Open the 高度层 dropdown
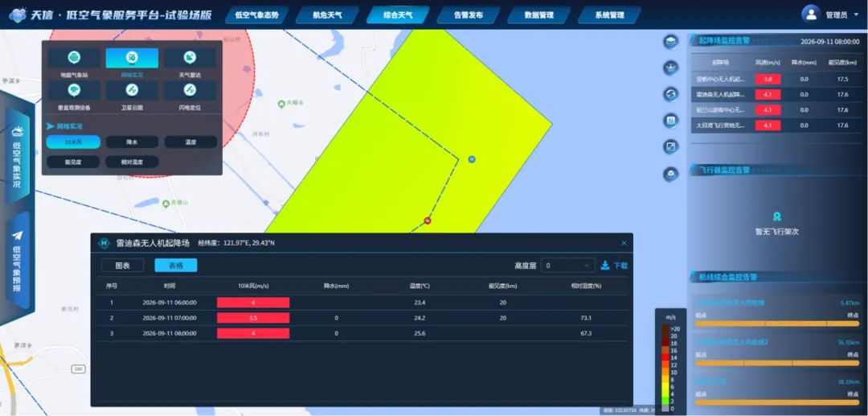Viewport: 868px width, 416px height. [568, 266]
